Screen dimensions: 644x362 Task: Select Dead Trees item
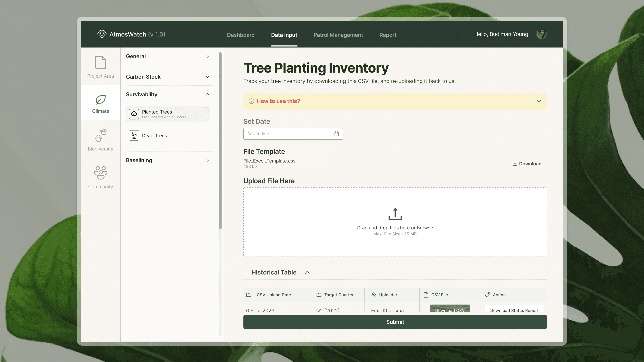point(154,136)
